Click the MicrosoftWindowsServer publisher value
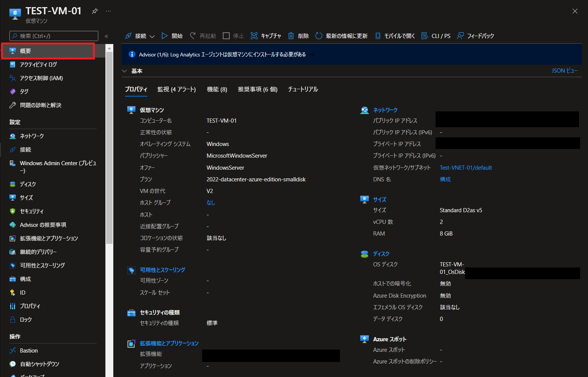 [x=237, y=156]
